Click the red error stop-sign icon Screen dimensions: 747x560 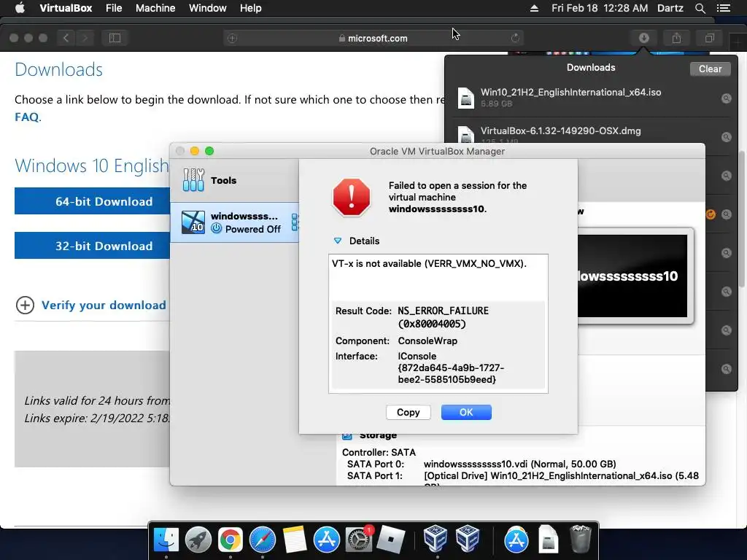pos(352,197)
